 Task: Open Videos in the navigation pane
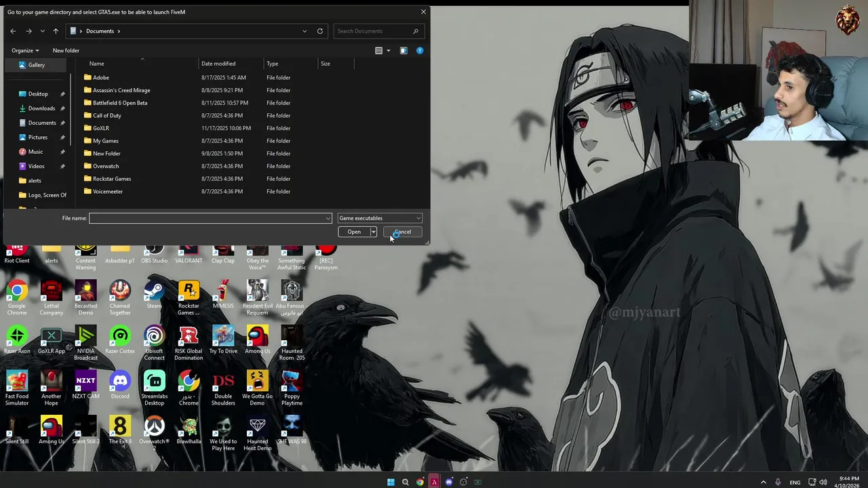click(36, 166)
